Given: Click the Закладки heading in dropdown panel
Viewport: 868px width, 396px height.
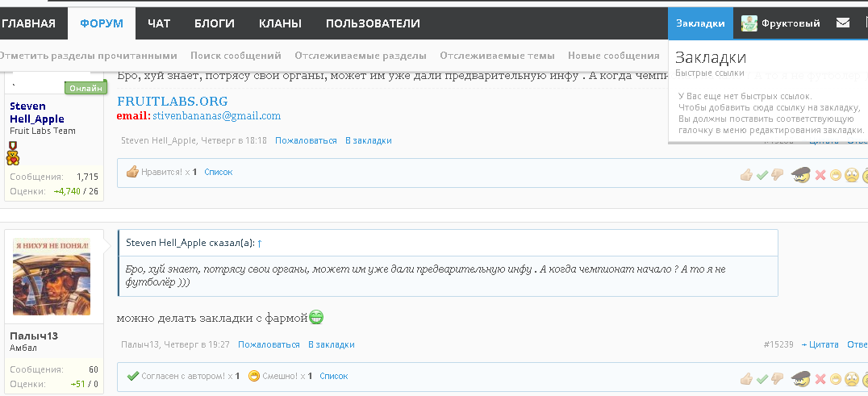Looking at the screenshot, I should coord(711,57).
